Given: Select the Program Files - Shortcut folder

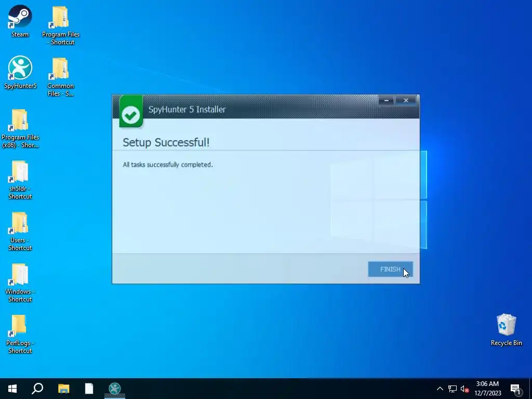Looking at the screenshot, I should point(61,25).
